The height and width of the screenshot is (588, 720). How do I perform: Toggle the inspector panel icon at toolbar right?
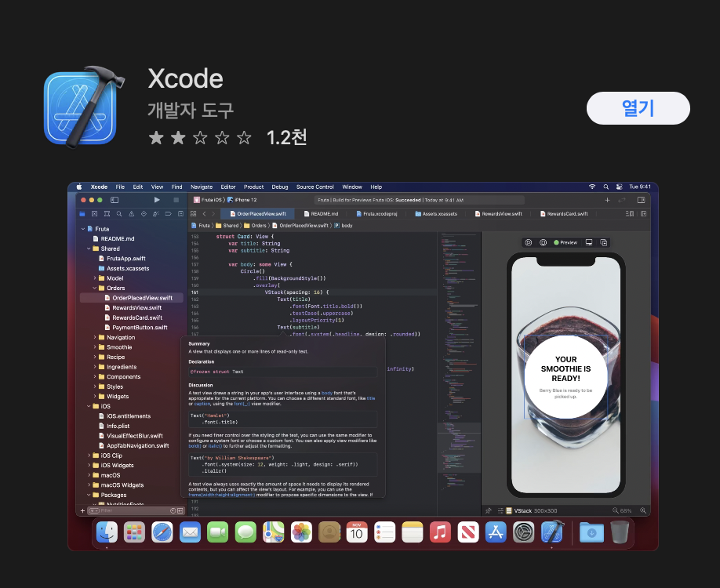[x=641, y=200]
